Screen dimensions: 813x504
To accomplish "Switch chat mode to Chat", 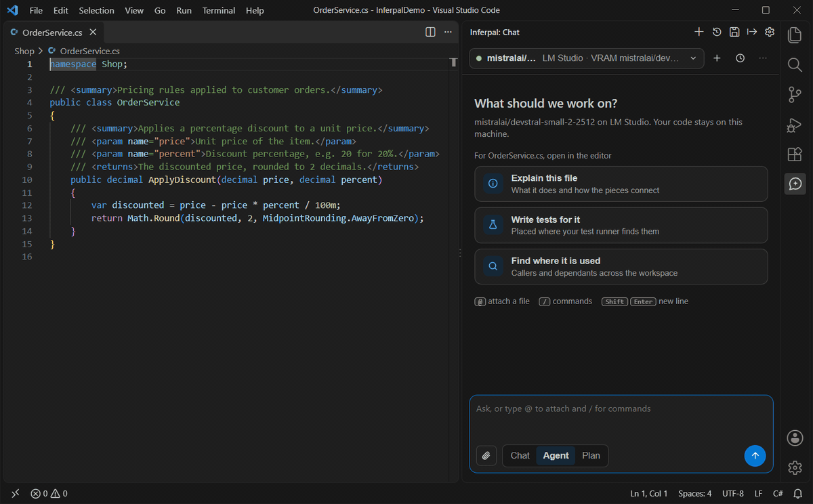I will (520, 455).
